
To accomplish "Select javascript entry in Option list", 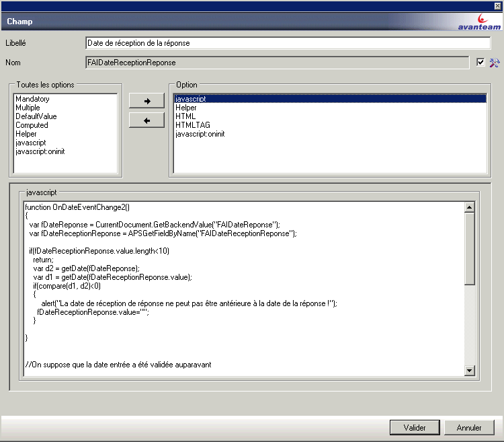I will pos(191,99).
